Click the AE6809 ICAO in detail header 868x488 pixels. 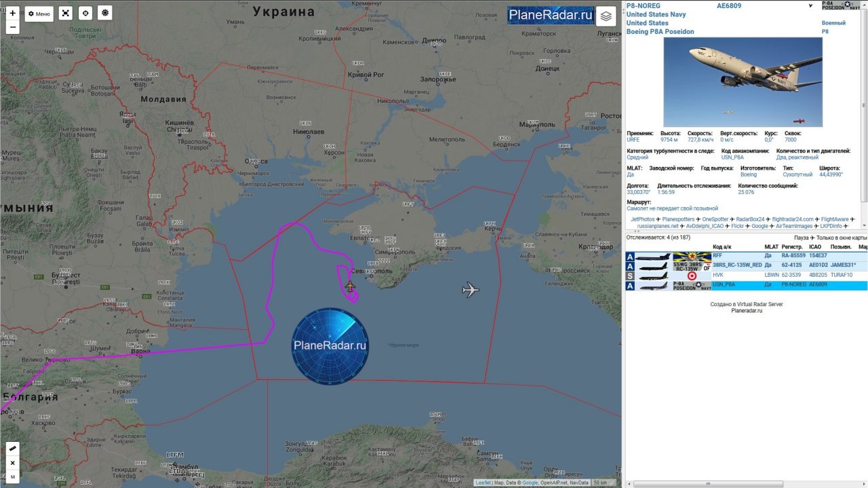tap(729, 6)
